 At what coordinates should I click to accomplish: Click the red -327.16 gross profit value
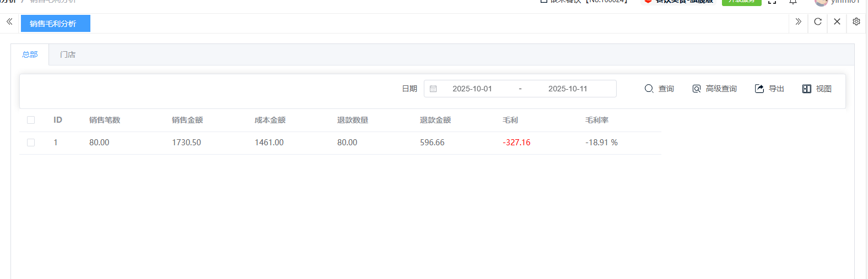tap(516, 143)
